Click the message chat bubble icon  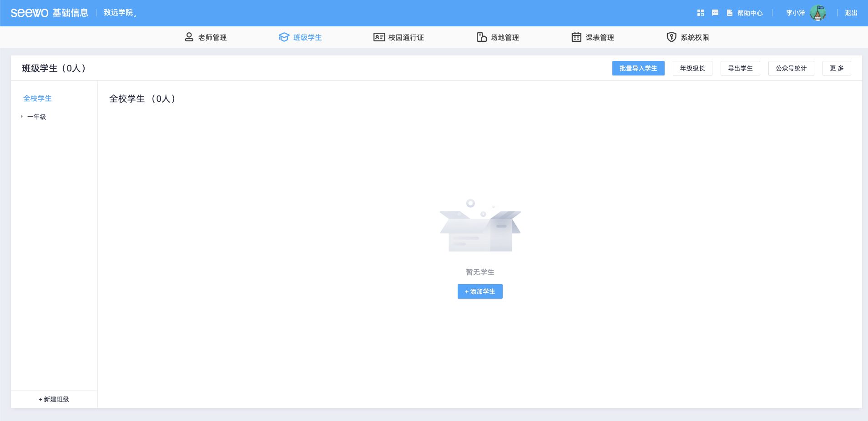(715, 13)
